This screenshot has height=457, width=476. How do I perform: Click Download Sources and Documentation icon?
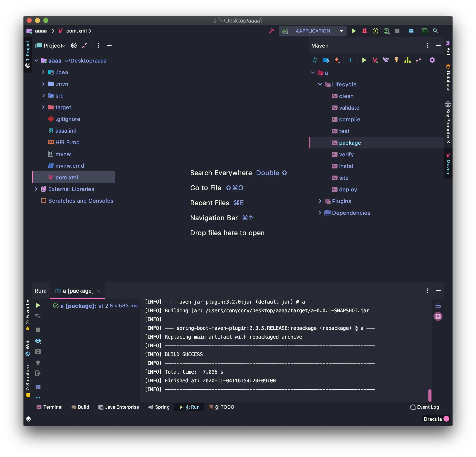tap(337, 60)
